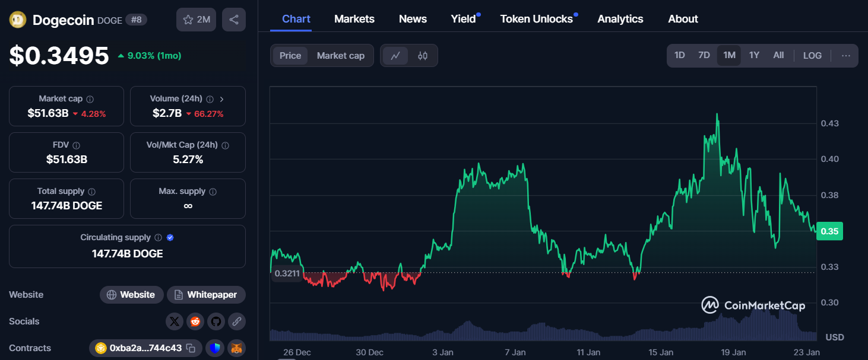Image resolution: width=868 pixels, height=360 pixels.
Task: Show info tooltip for Total supply
Action: tap(92, 192)
